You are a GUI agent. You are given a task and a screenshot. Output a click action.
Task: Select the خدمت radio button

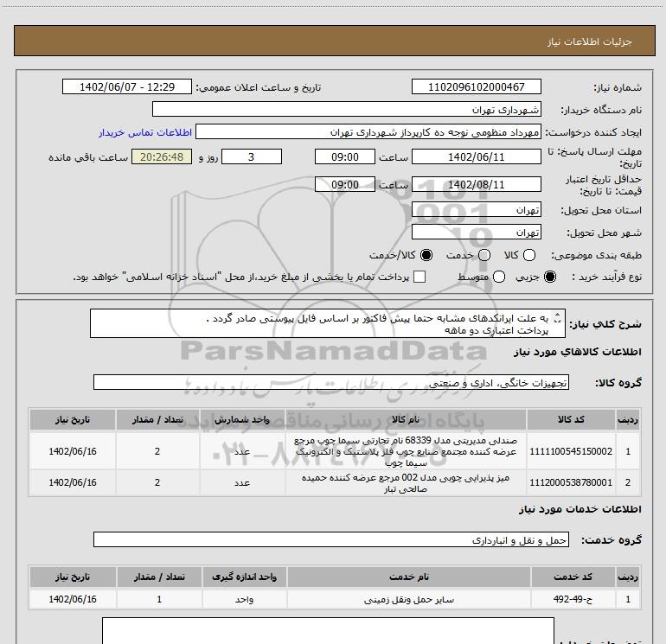click(x=484, y=255)
